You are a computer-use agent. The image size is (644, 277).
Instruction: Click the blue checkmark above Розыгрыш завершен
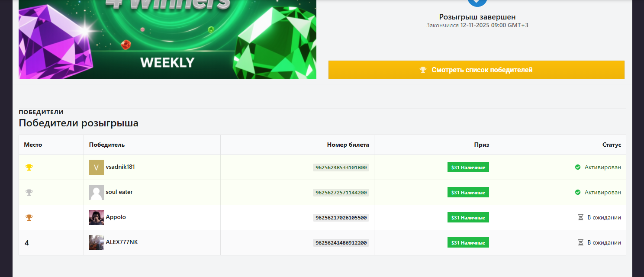(x=477, y=2)
